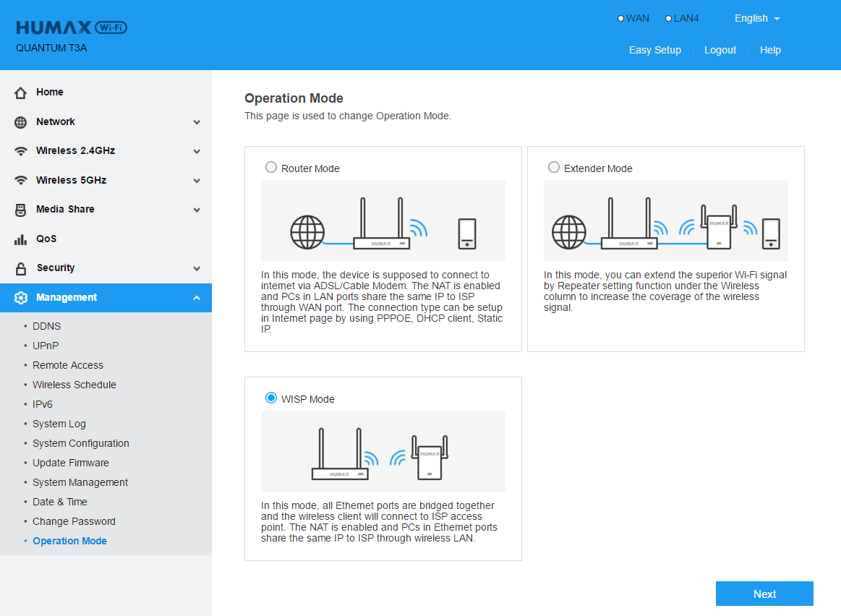Click the Wireless 5GHz Wi-Fi icon
This screenshot has height=616, width=841.
[20, 181]
